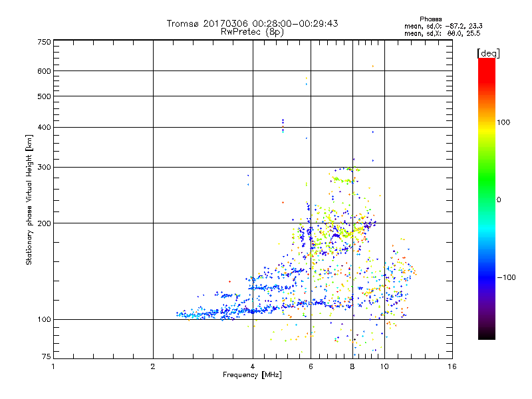The height and width of the screenshot is (399, 532).
Task: Click the 'Phases' header text
Action: tap(430, 19)
